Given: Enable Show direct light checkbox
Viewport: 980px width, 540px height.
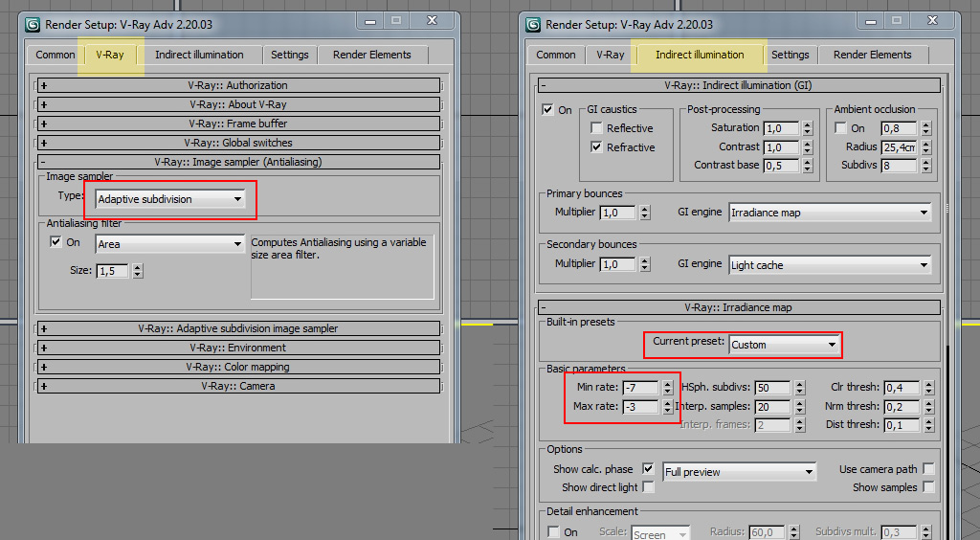Looking at the screenshot, I should 648,487.
